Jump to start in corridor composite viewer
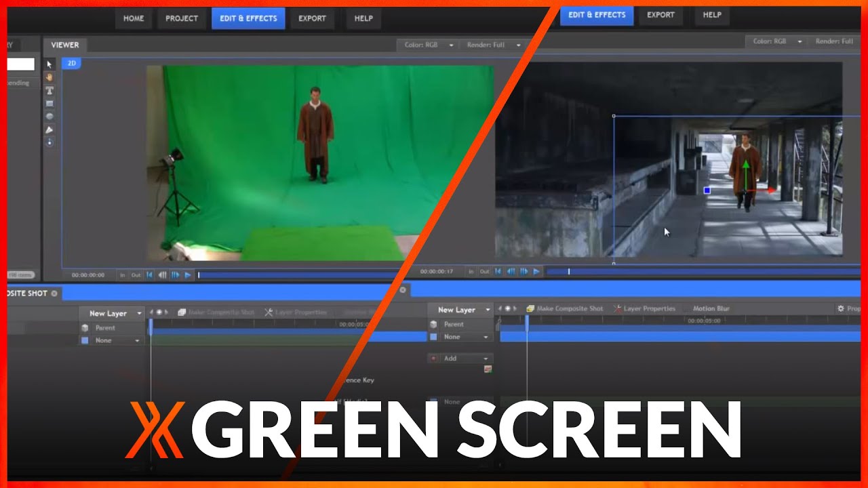The image size is (868, 488). coord(498,271)
